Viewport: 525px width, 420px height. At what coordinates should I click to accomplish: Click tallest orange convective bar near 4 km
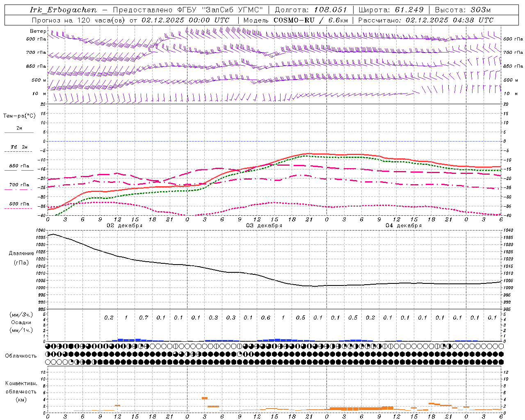205,398
